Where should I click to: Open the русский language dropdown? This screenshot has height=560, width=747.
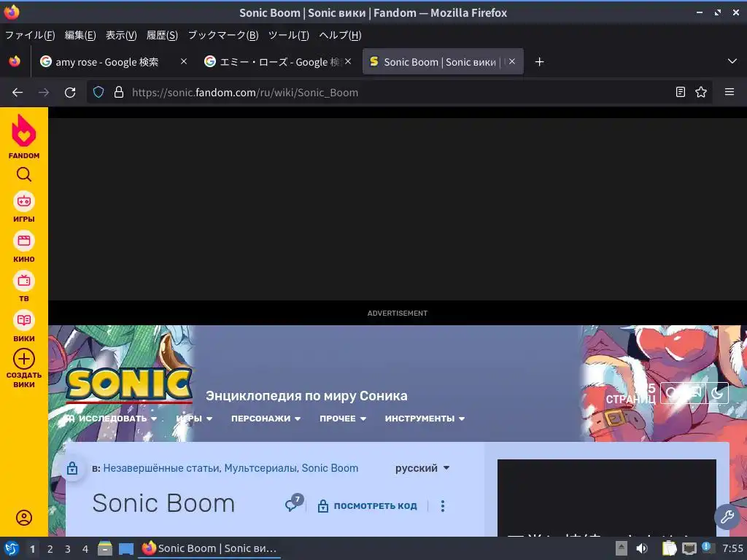tap(422, 468)
